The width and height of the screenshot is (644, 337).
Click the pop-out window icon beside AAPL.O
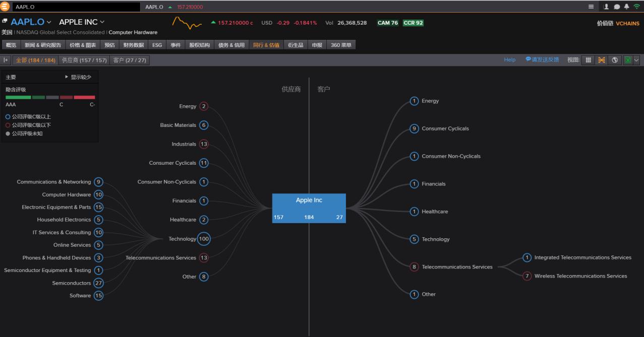click(x=5, y=21)
